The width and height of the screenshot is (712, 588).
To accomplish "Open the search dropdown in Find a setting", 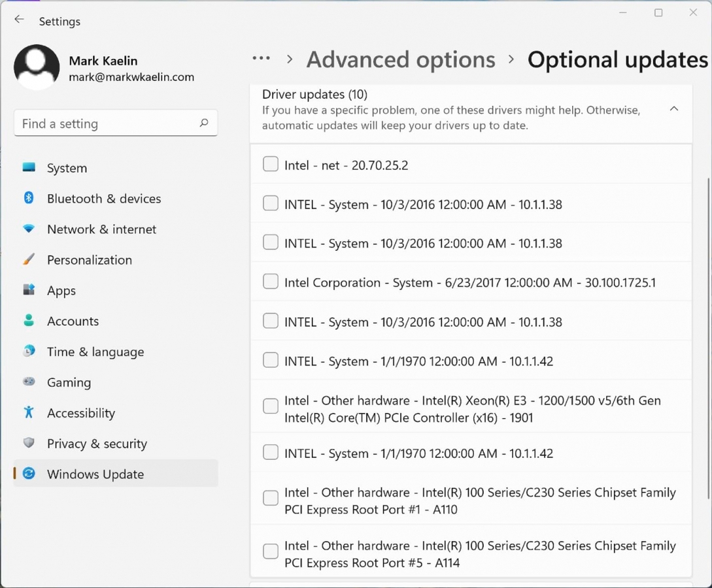I will pos(205,123).
